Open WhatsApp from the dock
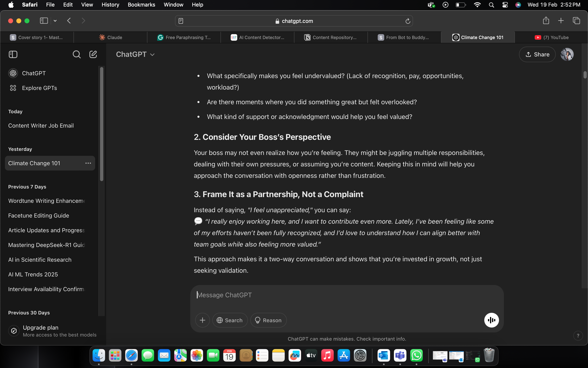The height and width of the screenshot is (368, 588). pyautogui.click(x=416, y=356)
